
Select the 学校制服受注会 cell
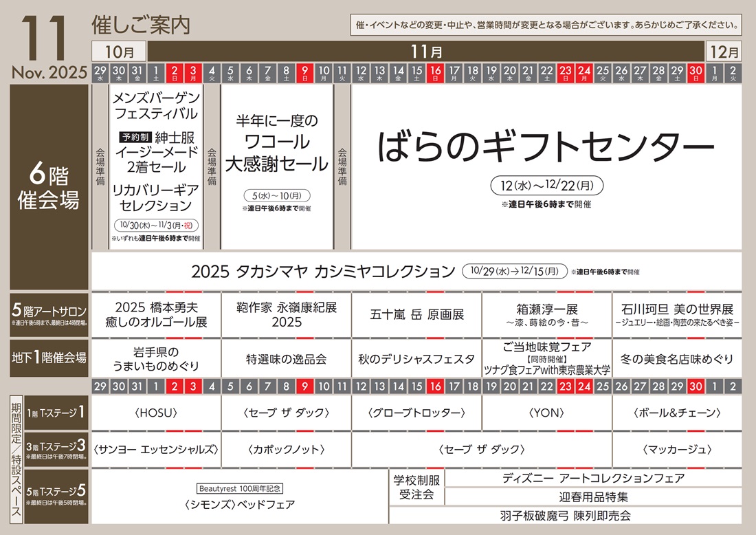(416, 487)
